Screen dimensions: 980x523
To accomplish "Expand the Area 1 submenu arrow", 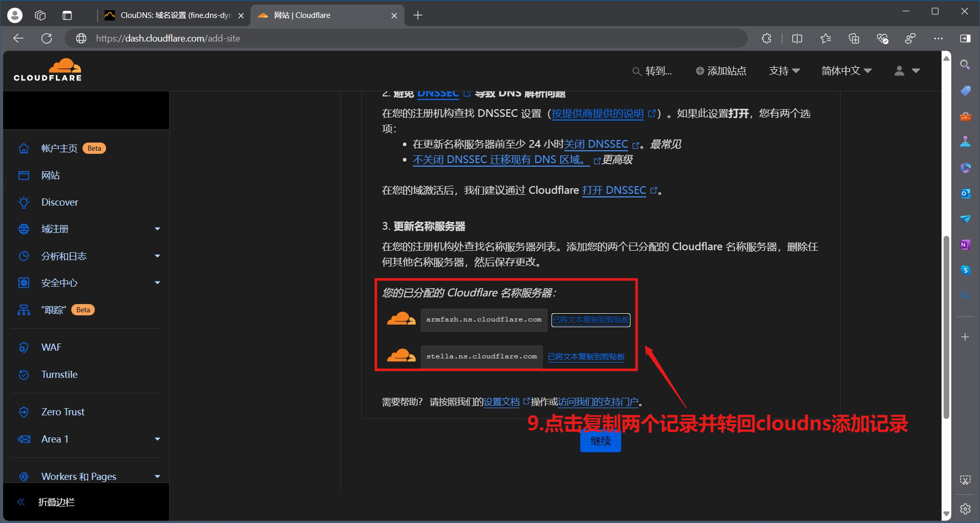I will pos(157,439).
